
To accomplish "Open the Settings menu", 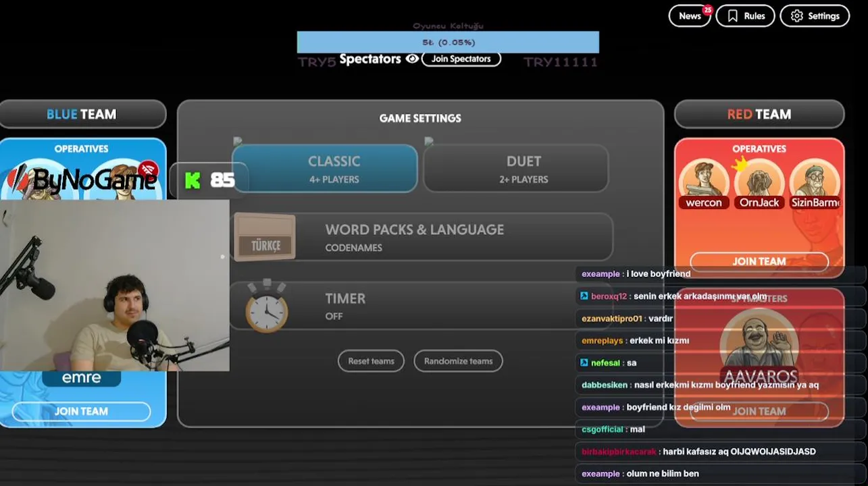I will click(x=815, y=16).
